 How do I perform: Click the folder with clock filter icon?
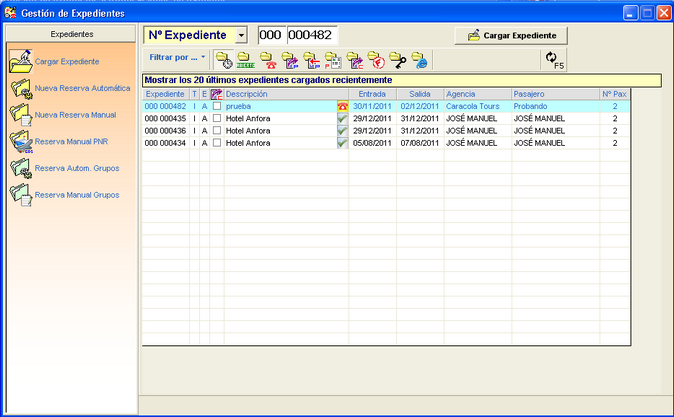224,60
